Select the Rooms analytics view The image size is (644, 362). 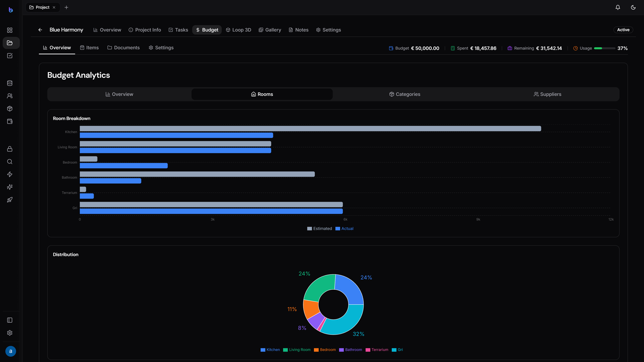click(262, 94)
